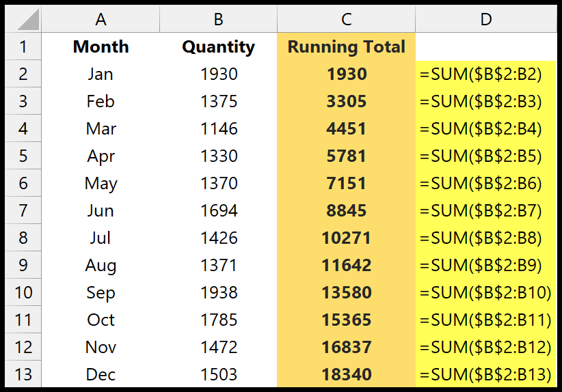Image resolution: width=562 pixels, height=392 pixels.
Task: Select running total cell 4451
Action: click(x=346, y=128)
